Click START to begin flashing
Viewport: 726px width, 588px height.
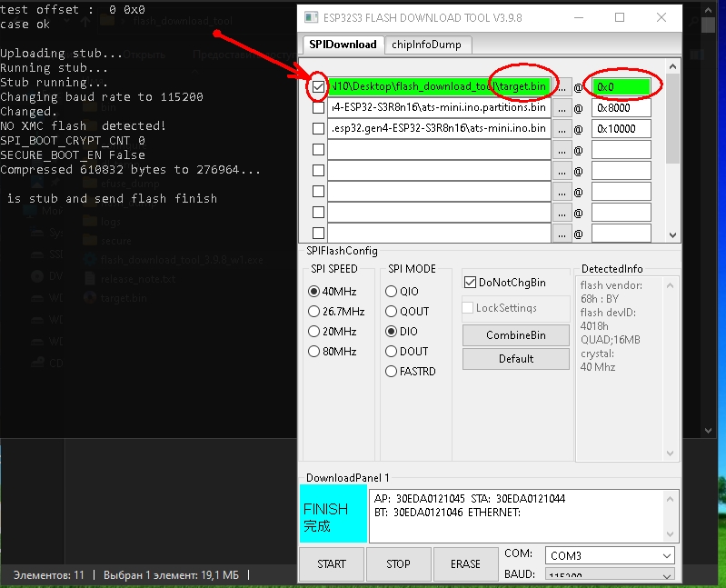[332, 564]
